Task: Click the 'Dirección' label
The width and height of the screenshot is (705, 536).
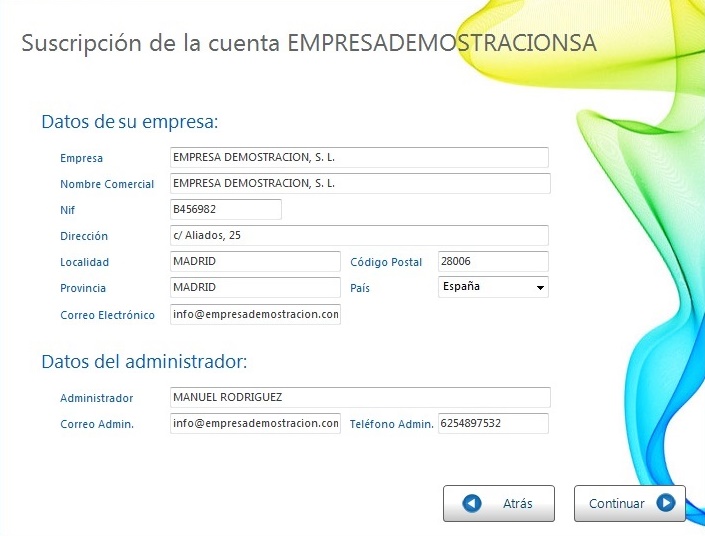Action: click(x=84, y=236)
